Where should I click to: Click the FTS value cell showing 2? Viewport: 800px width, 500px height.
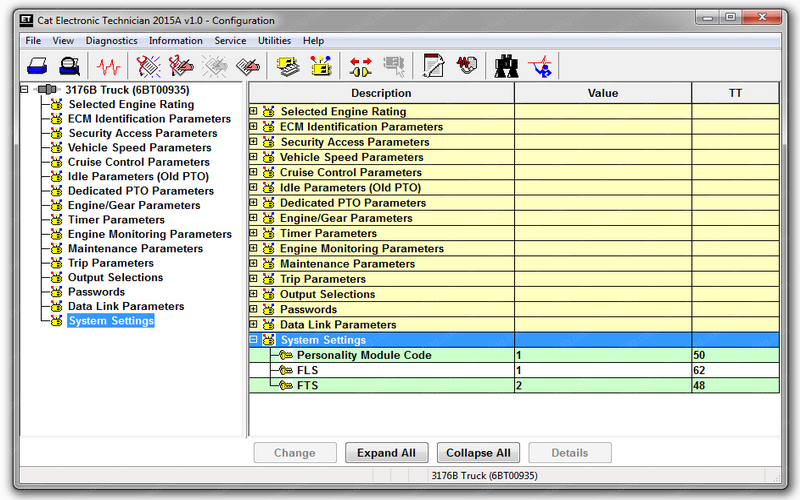point(603,386)
